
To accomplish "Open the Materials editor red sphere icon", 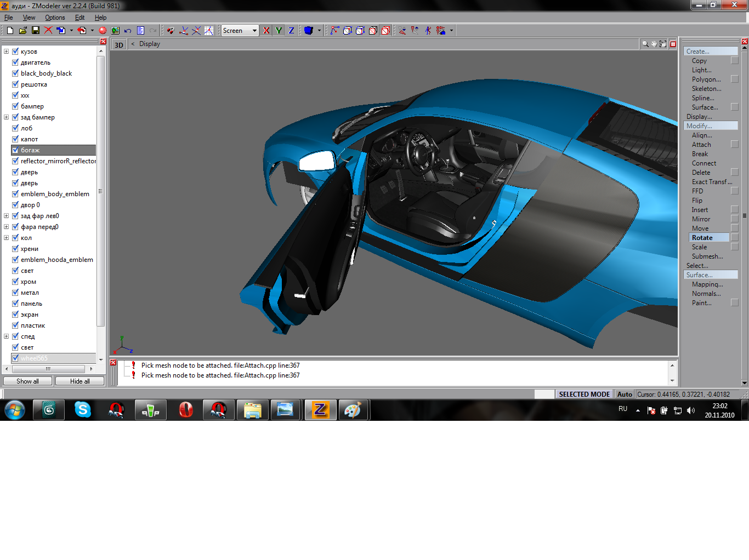I will click(103, 31).
